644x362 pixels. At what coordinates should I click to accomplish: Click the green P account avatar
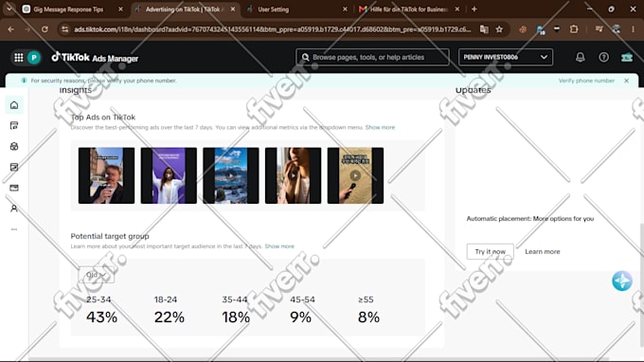(34, 58)
